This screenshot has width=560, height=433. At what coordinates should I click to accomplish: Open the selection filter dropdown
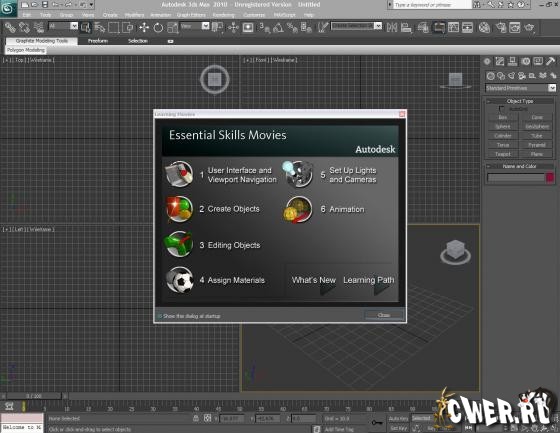tap(74, 26)
